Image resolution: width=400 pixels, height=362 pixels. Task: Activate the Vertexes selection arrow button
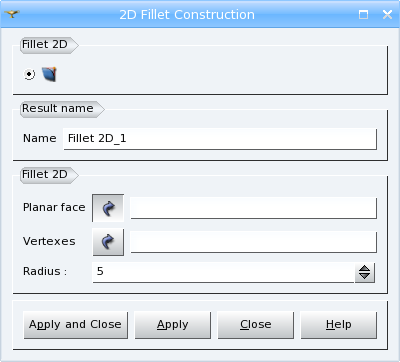[x=108, y=242]
